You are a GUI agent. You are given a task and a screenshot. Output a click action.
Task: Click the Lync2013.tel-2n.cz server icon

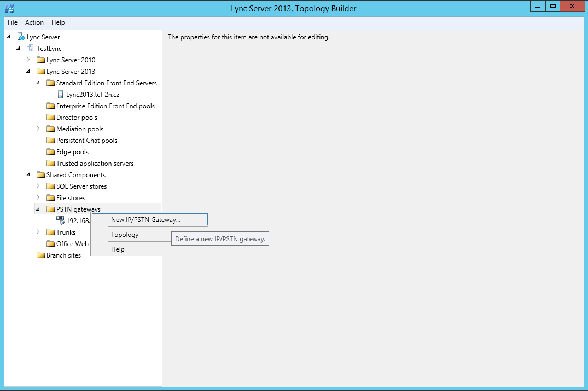(61, 95)
